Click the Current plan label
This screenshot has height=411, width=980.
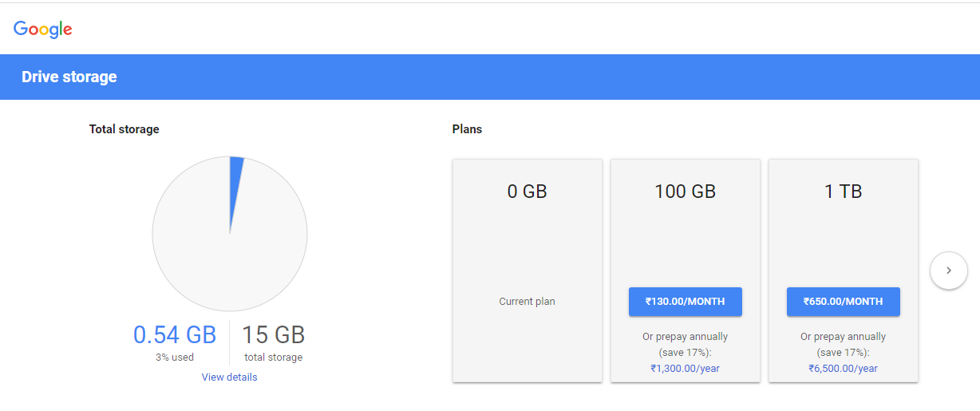[527, 302]
